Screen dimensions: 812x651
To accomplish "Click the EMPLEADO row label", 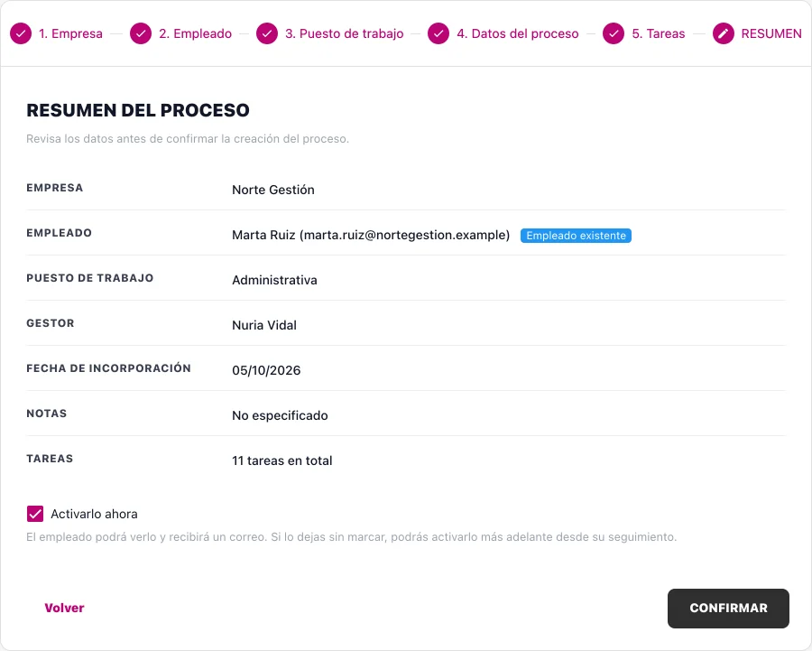I will (59, 233).
